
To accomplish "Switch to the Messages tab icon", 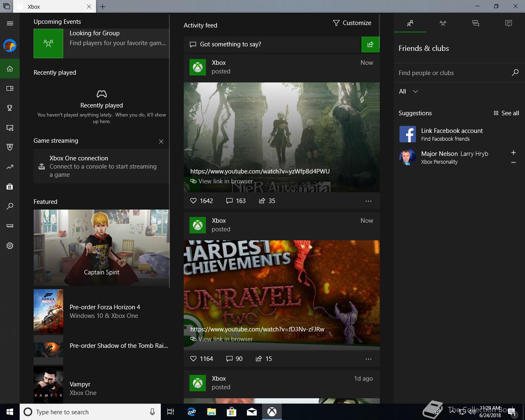I will coord(476,23).
